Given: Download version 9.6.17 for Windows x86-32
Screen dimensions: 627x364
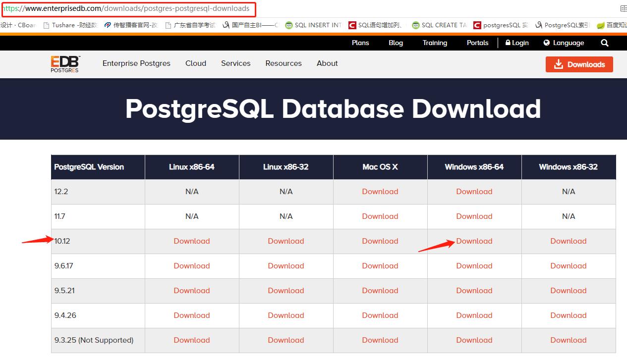Looking at the screenshot, I should pyautogui.click(x=569, y=266).
